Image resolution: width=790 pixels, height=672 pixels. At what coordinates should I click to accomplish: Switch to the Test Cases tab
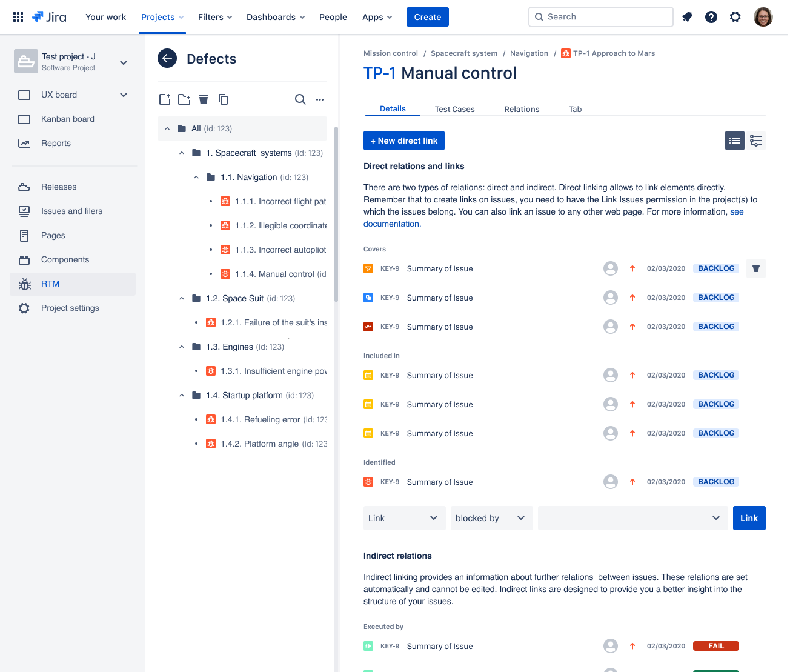click(455, 109)
